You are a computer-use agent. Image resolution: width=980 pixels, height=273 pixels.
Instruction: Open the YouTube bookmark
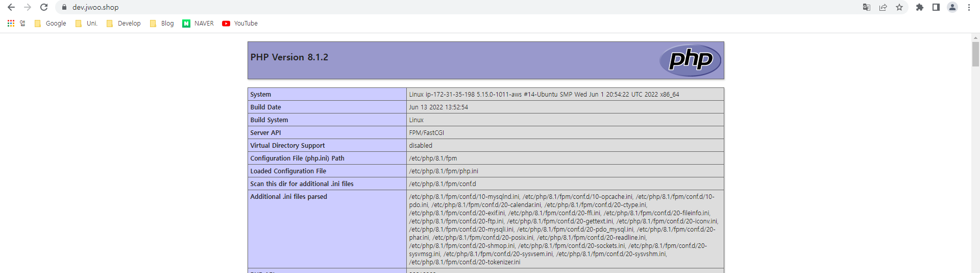point(240,23)
